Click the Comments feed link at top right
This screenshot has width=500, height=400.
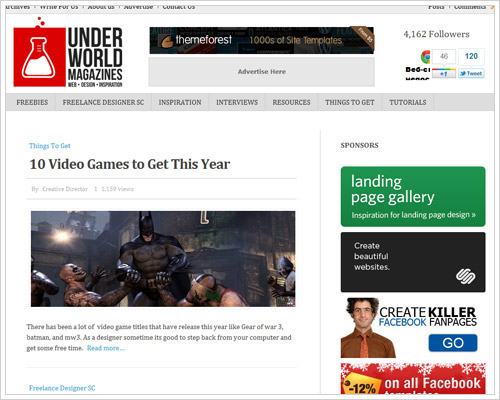(x=470, y=7)
